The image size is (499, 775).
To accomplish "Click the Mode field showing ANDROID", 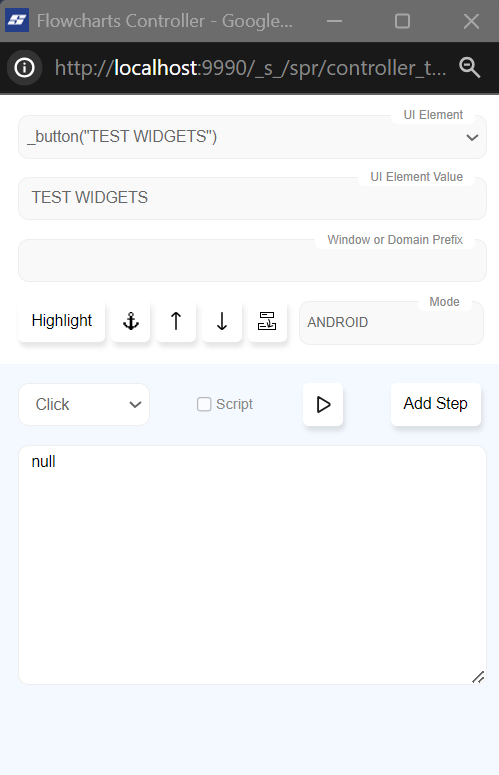I will [x=391, y=322].
